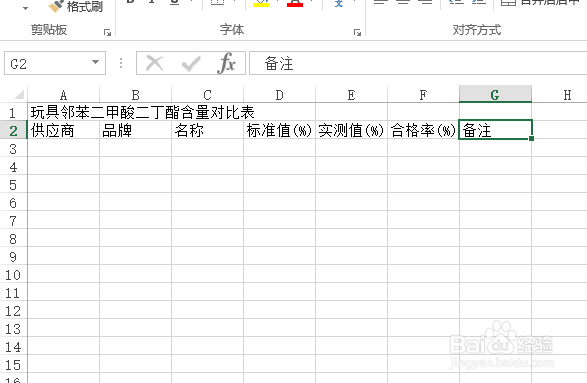
Task: Click the formula bar containing 备注
Action: point(418,63)
